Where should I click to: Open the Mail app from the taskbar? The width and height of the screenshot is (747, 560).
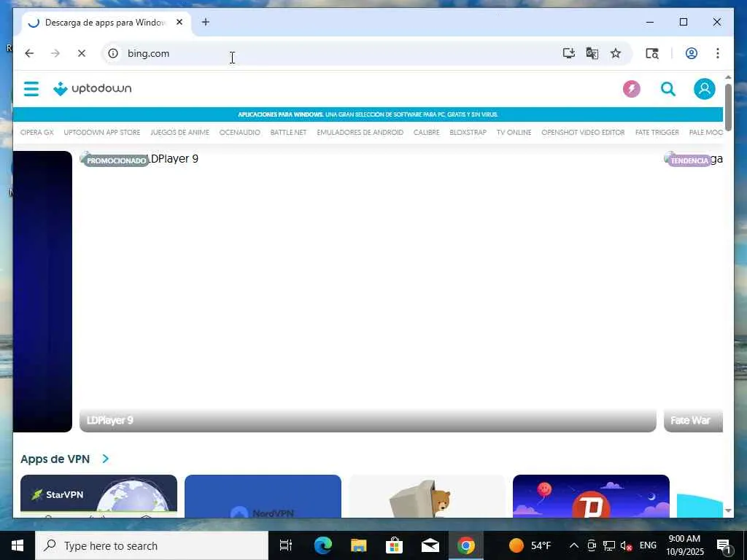click(430, 545)
